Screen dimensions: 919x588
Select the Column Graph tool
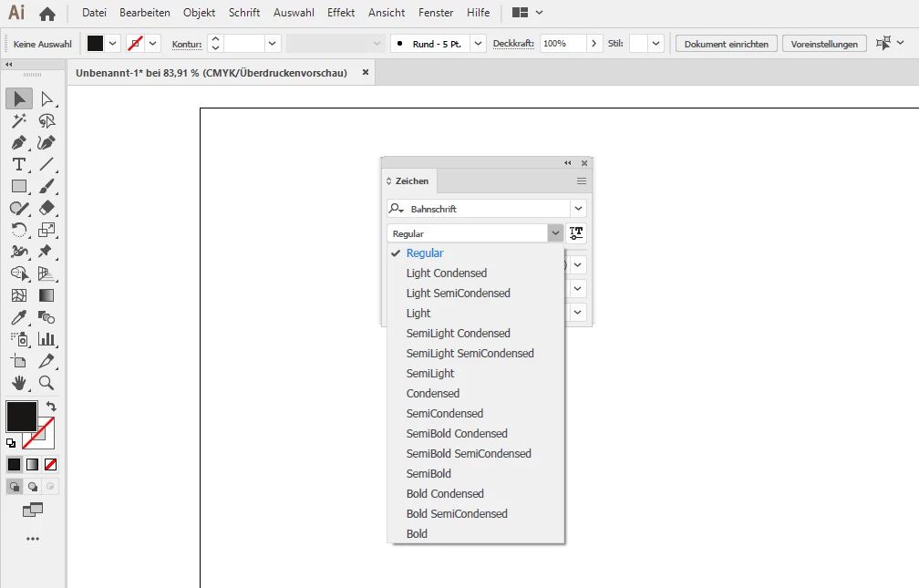click(x=46, y=339)
